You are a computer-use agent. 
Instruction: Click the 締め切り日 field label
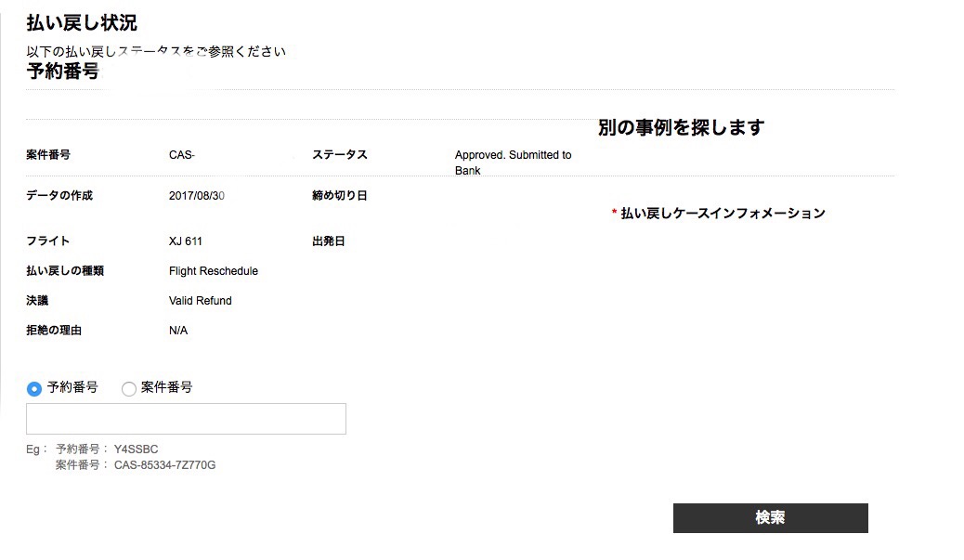point(340,196)
